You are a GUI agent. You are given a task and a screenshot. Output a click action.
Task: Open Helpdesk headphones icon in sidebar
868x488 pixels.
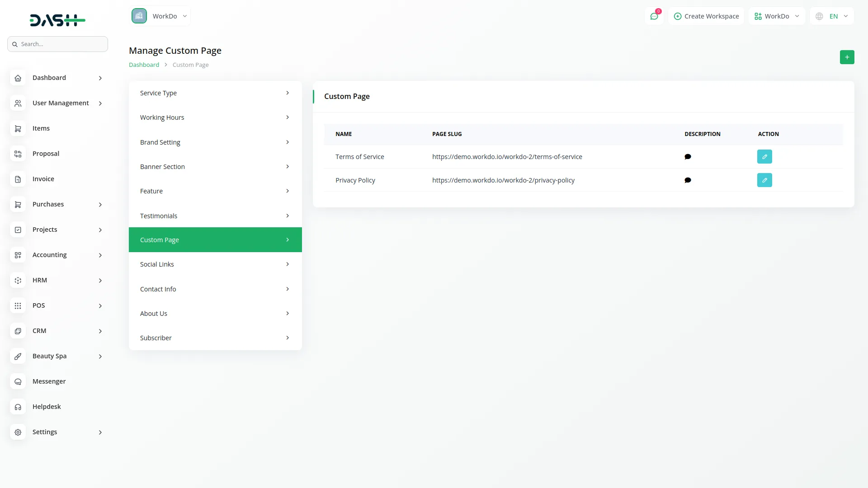tap(18, 407)
